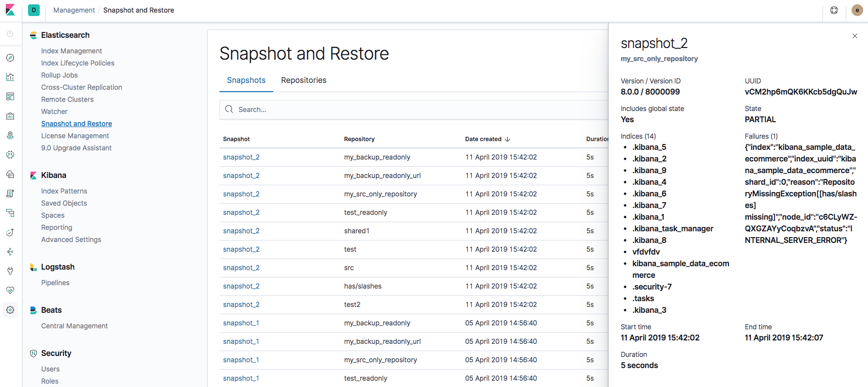
Task: Open Advanced Settings under Kibana
Action: [71, 240]
